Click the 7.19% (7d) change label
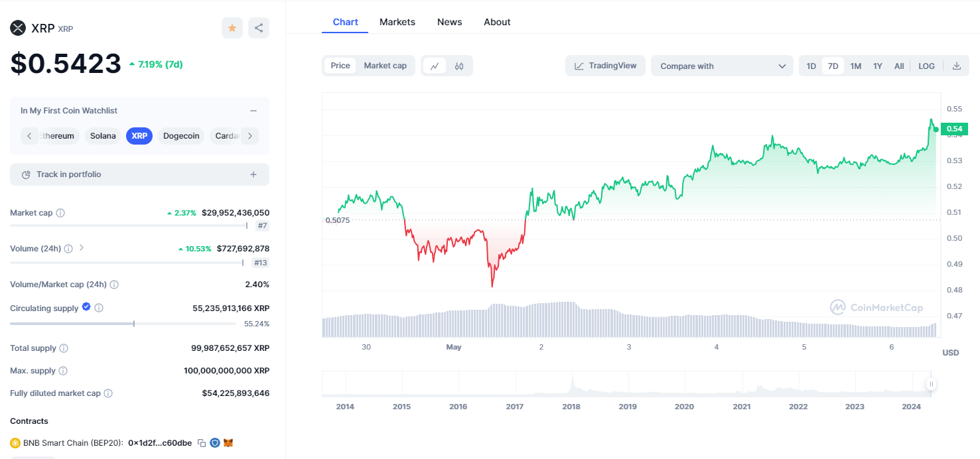980x459 pixels. tap(156, 64)
